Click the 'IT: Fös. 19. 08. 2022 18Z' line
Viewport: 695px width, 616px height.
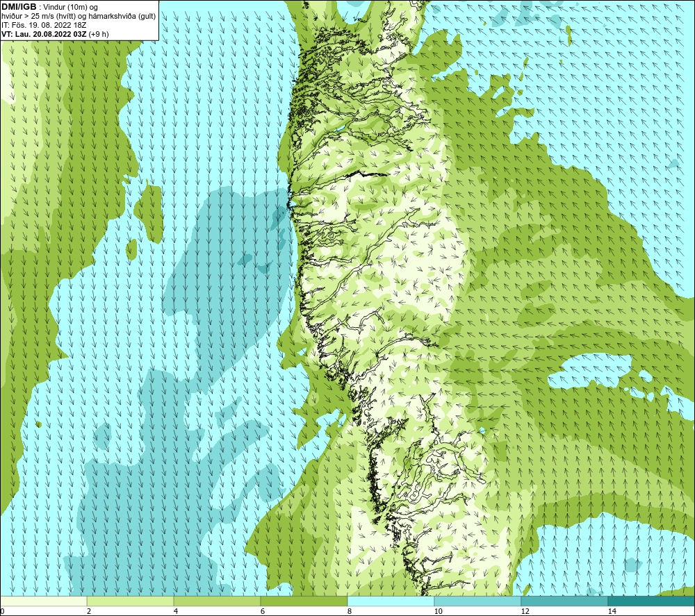coord(44,25)
